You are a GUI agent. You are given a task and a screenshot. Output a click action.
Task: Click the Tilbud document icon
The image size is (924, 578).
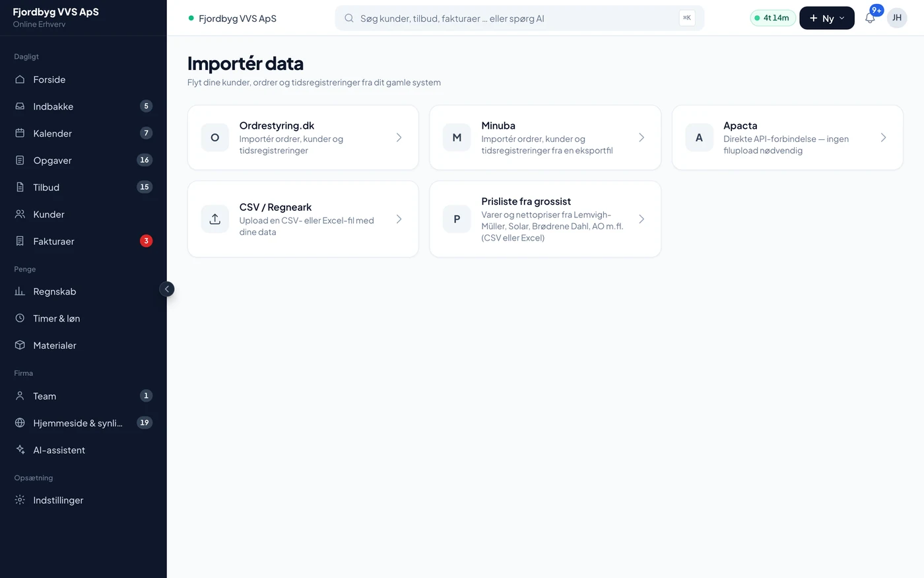tap(20, 188)
